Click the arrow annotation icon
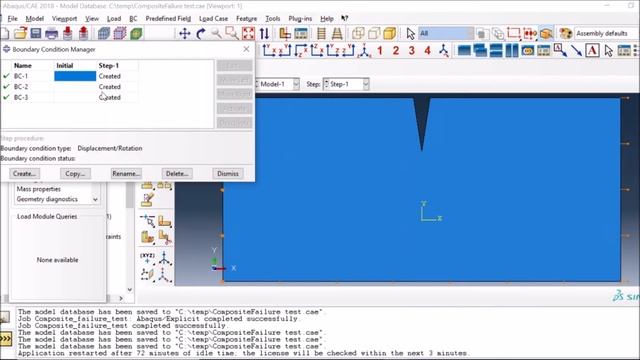The height and width of the screenshot is (360, 640). 576,51
